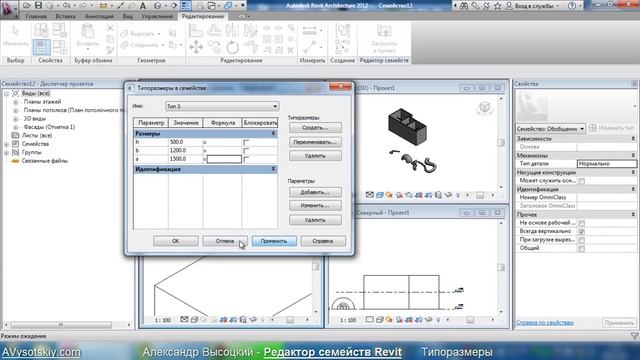
Task: Toggle the 'Общий' checkbox in Properties
Action: (582, 249)
